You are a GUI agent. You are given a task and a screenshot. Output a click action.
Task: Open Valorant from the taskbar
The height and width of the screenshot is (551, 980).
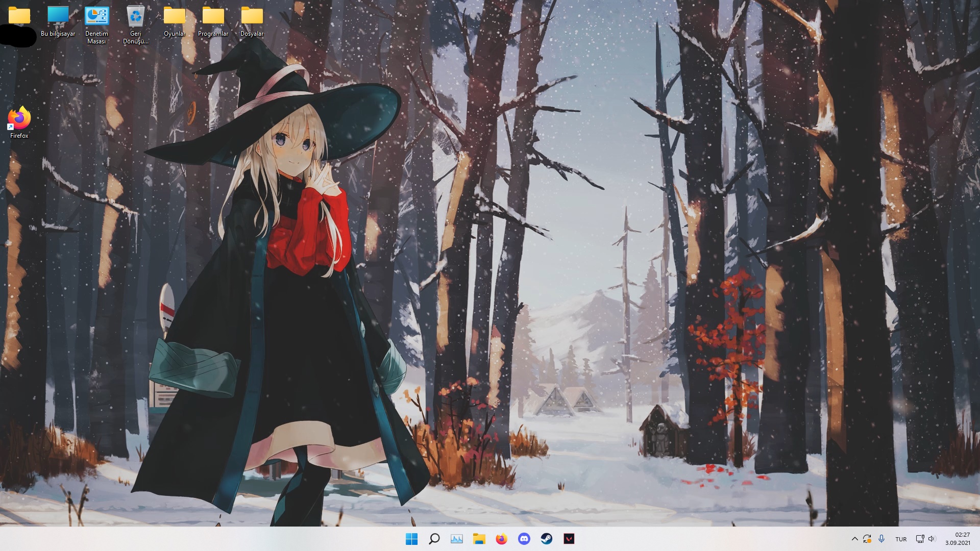(x=569, y=539)
